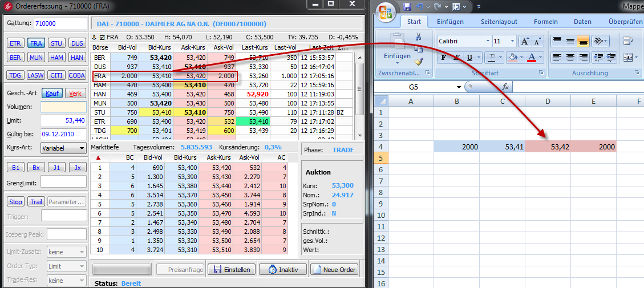Switch to the Daten ribbon tab
The height and width of the screenshot is (288, 644).
pyautogui.click(x=582, y=22)
